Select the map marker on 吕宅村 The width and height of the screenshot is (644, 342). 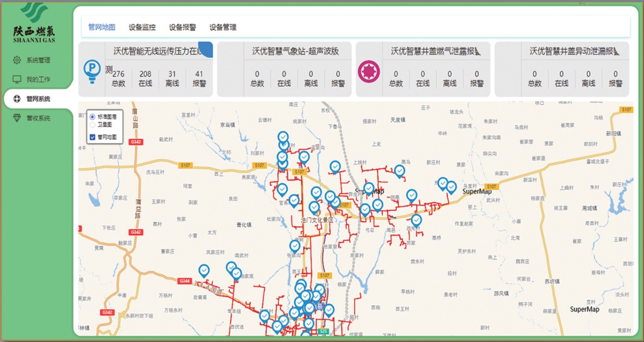point(416,221)
